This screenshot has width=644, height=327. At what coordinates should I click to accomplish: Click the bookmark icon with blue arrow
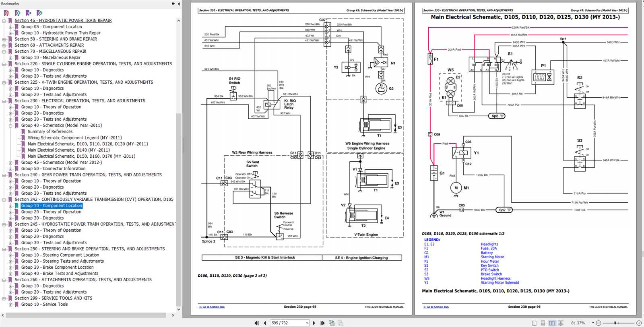click(28, 13)
